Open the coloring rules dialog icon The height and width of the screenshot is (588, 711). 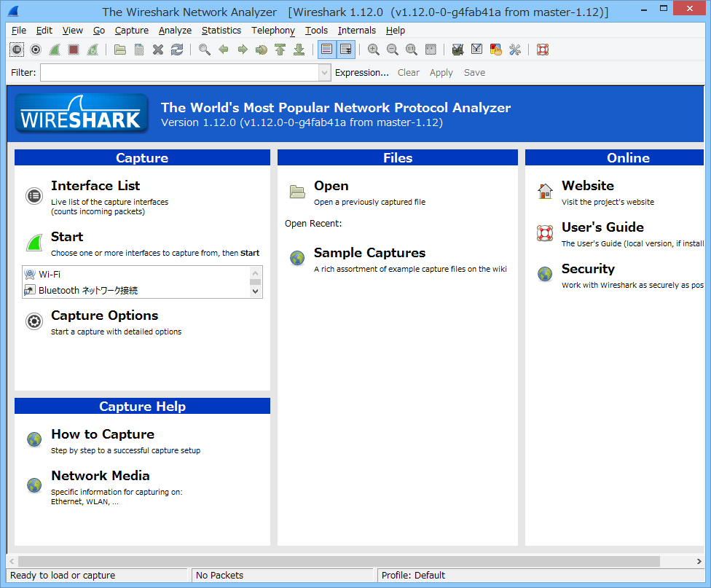[x=495, y=50]
